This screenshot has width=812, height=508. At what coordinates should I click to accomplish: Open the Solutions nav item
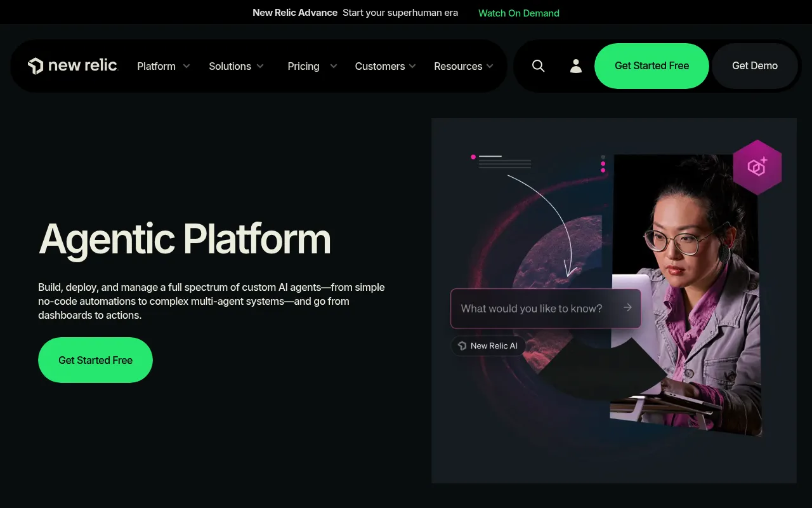[x=230, y=66]
